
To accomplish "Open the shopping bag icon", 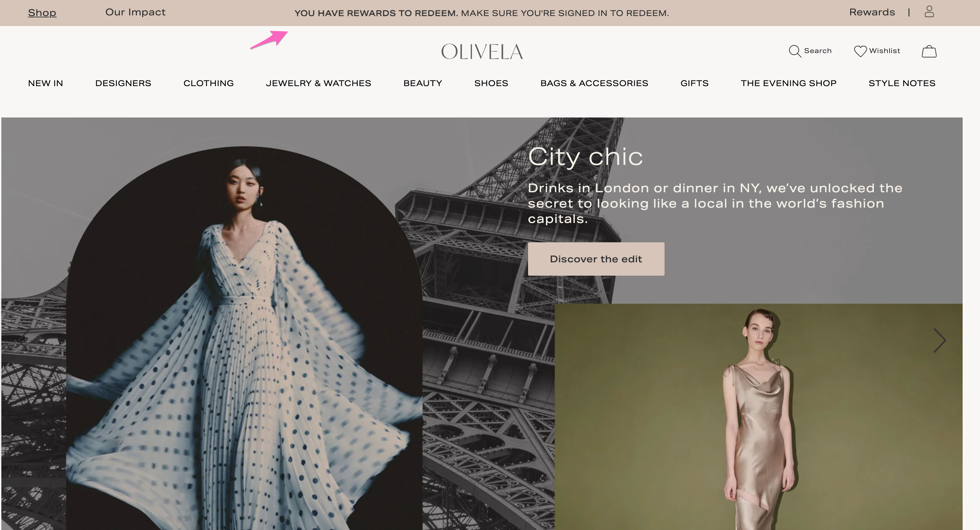I will (929, 51).
